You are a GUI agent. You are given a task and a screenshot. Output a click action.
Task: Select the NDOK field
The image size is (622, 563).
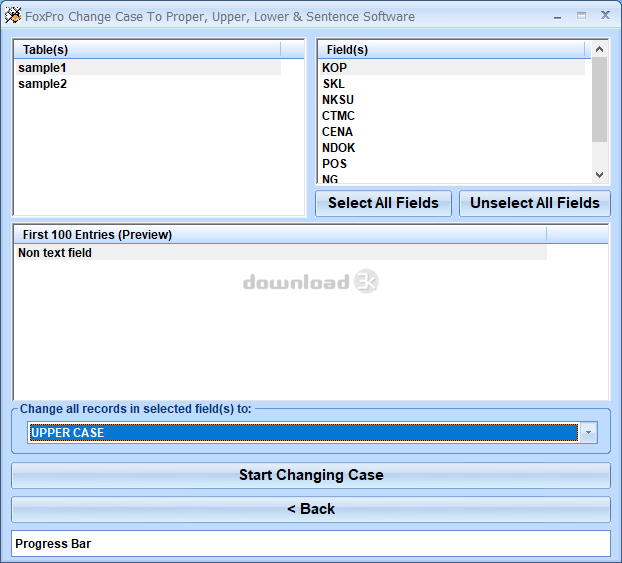(x=452, y=148)
